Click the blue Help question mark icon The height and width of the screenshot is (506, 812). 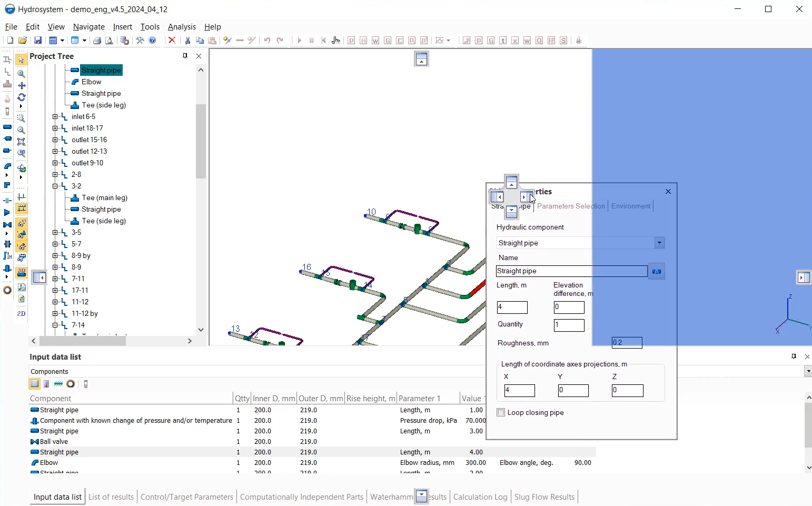[x=153, y=41]
